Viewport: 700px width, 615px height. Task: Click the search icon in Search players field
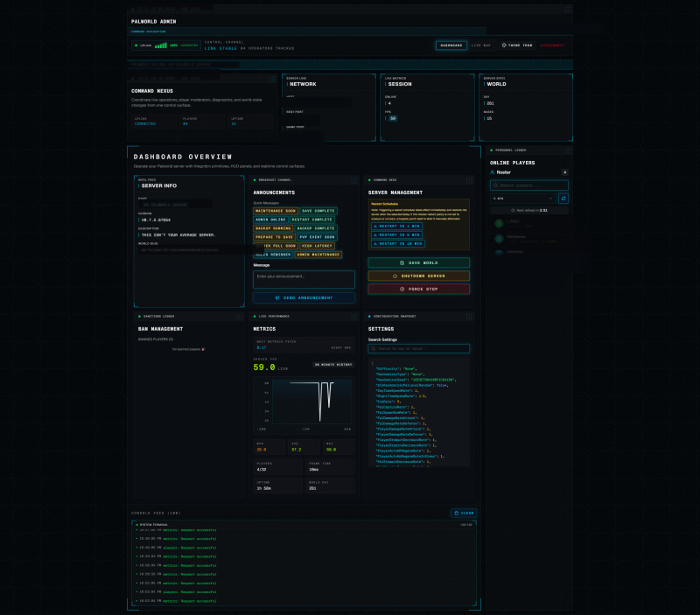coord(495,185)
